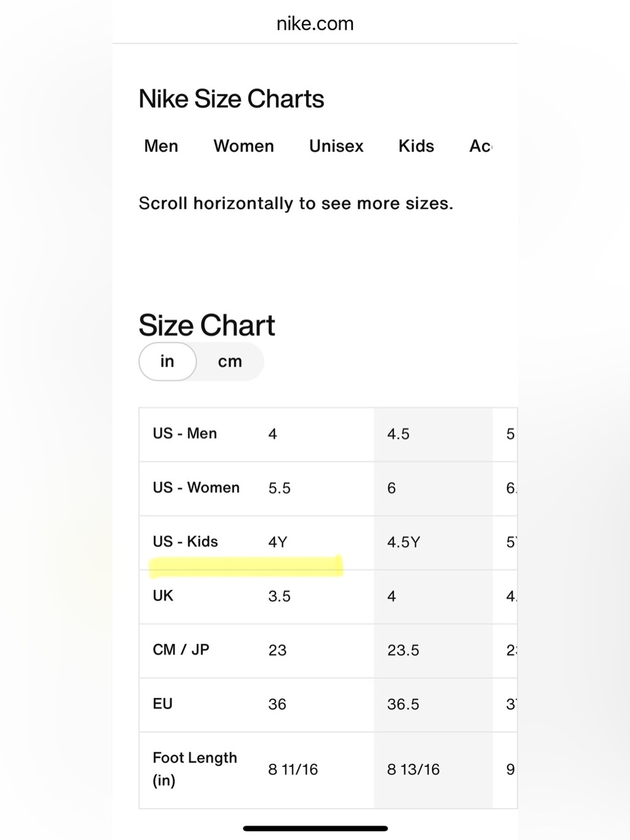This screenshot has width=630, height=840.
Task: Tap the CM / JP 23 value
Action: [277, 650]
